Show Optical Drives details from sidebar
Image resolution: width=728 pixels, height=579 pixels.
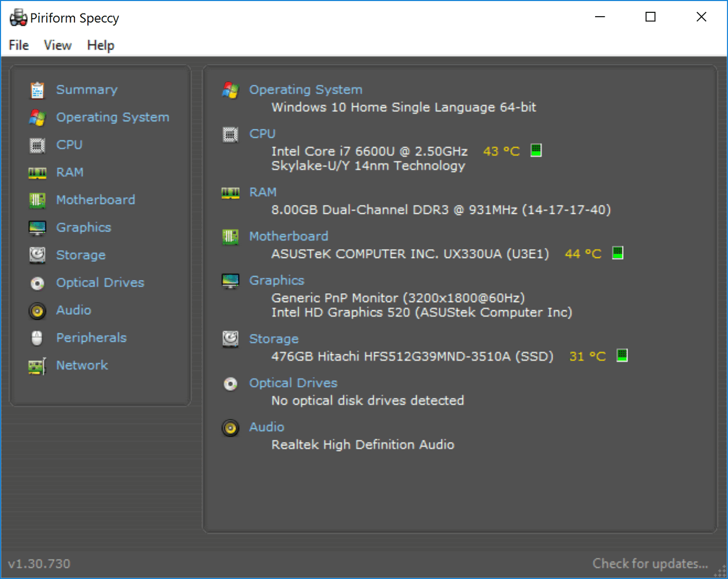[x=100, y=283]
